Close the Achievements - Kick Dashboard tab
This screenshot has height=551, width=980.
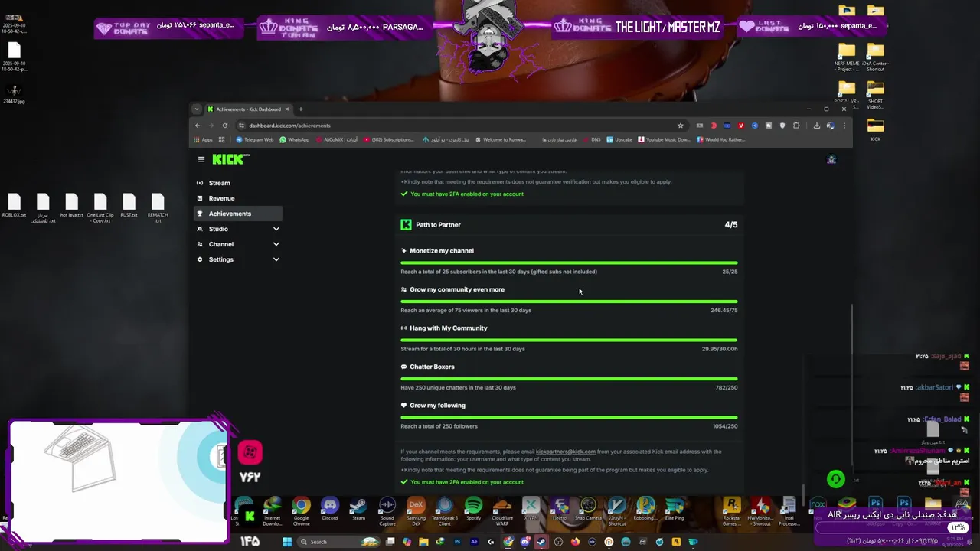(287, 109)
